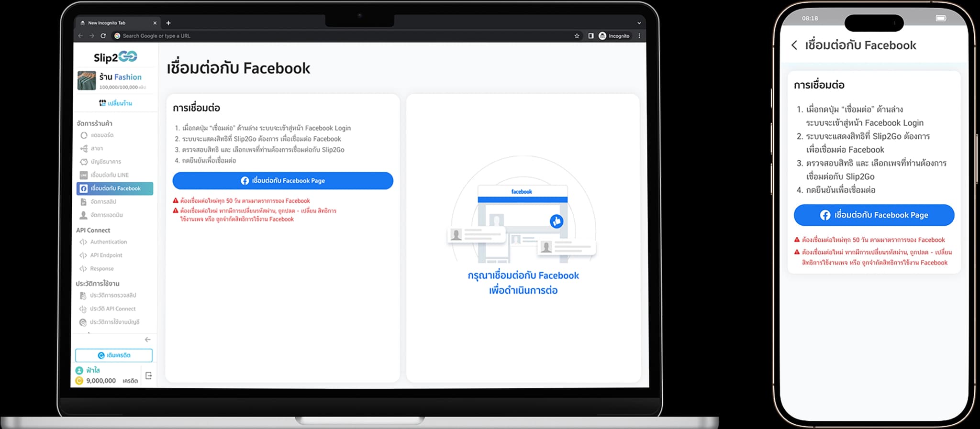Go to จัดการสลิป in the sidebar
Screen dimensions: 980x429
click(x=103, y=202)
